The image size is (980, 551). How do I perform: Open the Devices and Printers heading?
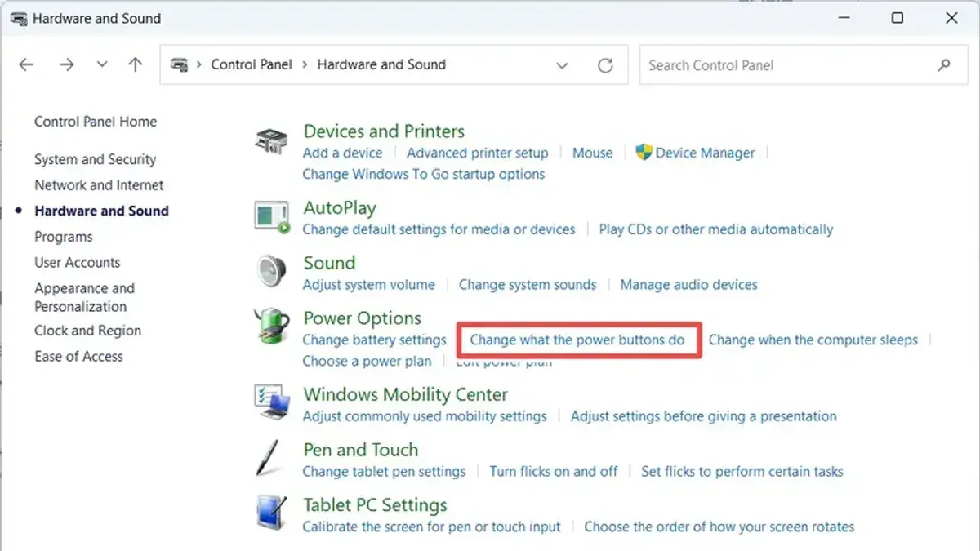point(384,131)
